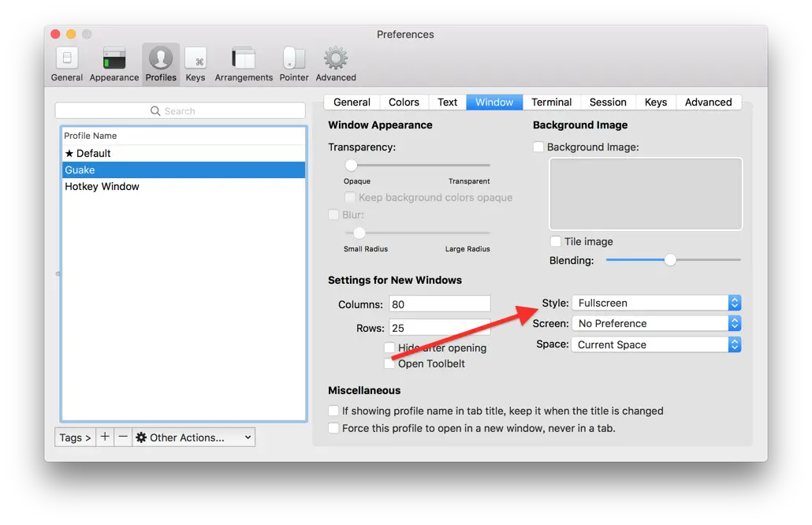Enable the Blur checkbox
The width and height of the screenshot is (812, 525).
click(333, 214)
